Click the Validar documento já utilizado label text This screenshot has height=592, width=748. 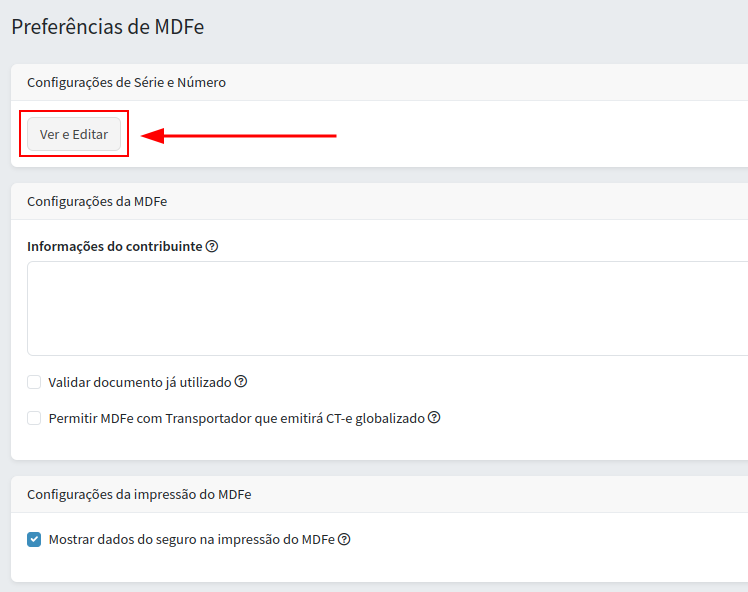pos(140,382)
